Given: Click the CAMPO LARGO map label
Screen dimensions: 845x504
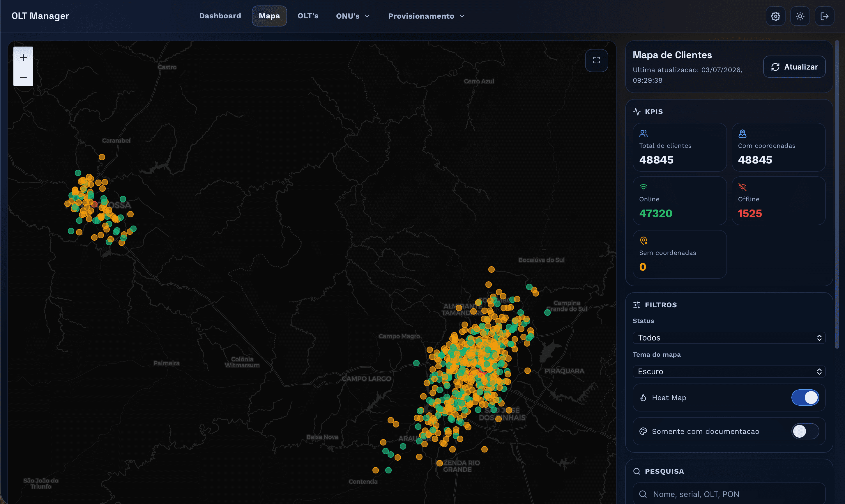Looking at the screenshot, I should tap(366, 379).
